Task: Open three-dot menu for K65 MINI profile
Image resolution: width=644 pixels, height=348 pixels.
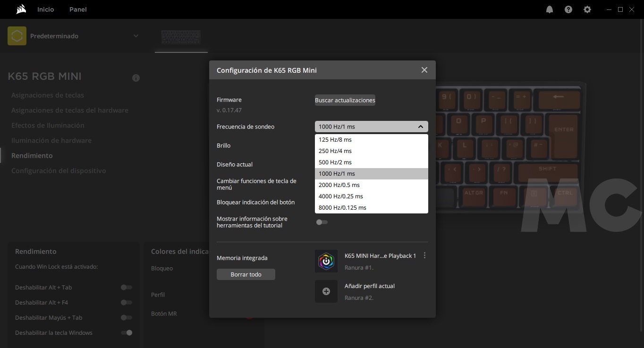Action: (424, 255)
